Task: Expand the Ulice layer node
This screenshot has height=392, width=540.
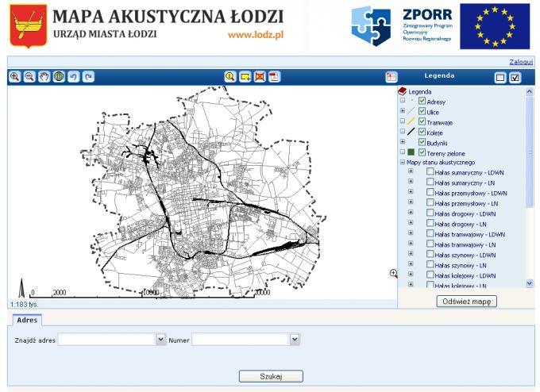Action: pos(403,112)
